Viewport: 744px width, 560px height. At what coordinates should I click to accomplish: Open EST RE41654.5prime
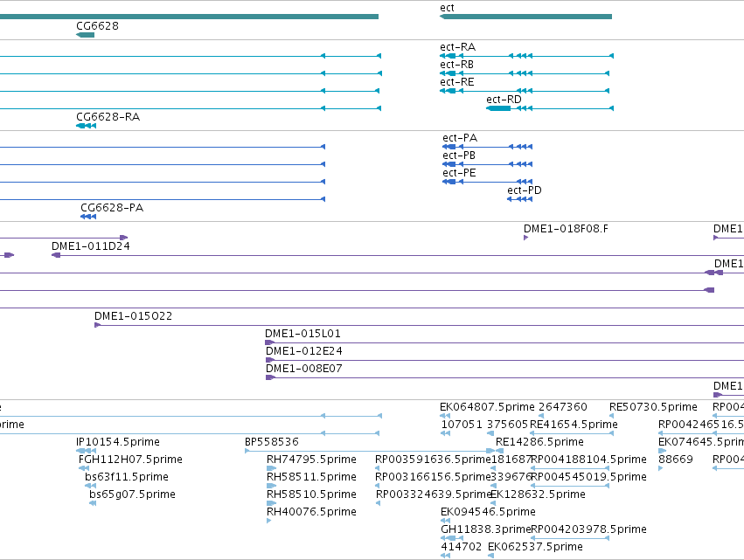pyautogui.click(x=574, y=425)
